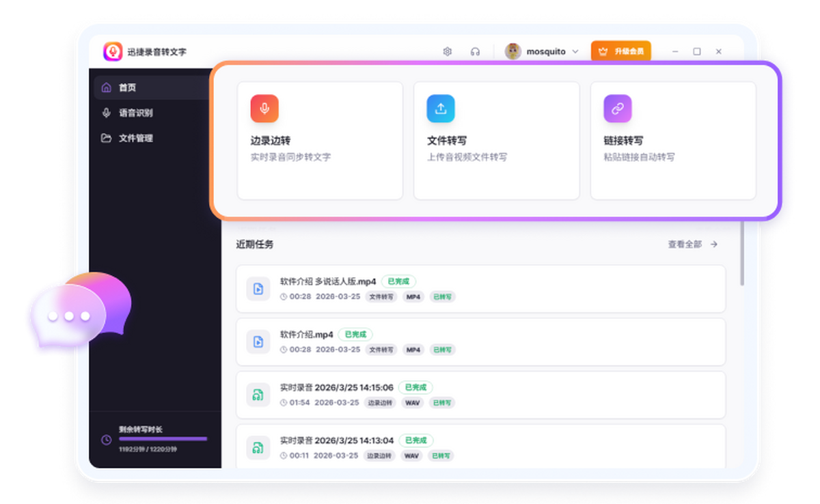Click the folder icon beside 文件管理
Image resolution: width=820 pixels, height=504 pixels.
tap(106, 138)
